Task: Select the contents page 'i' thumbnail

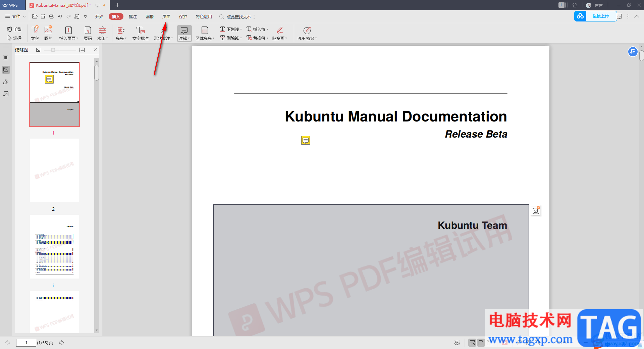Action: (54, 247)
